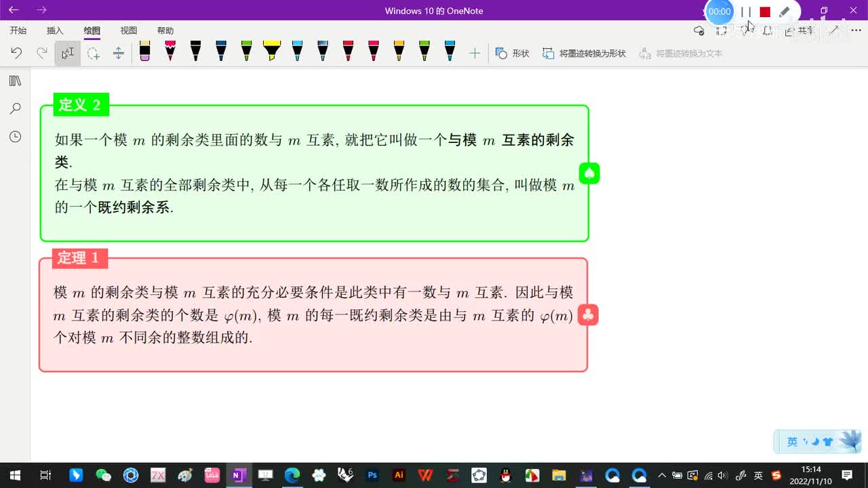The height and width of the screenshot is (488, 868).
Task: Go forward with the title bar arrow
Action: (41, 10)
